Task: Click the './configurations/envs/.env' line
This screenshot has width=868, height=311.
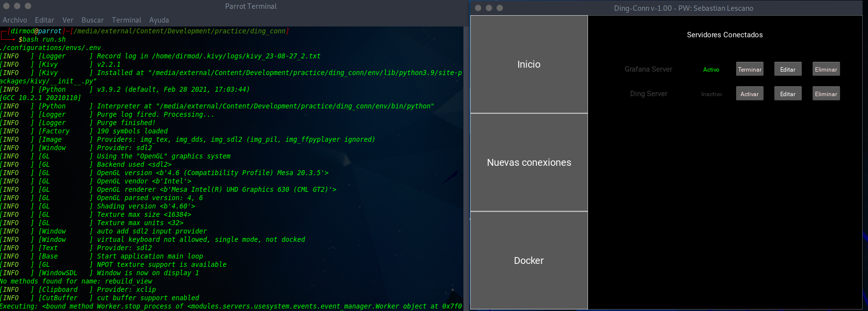Action: coord(51,48)
